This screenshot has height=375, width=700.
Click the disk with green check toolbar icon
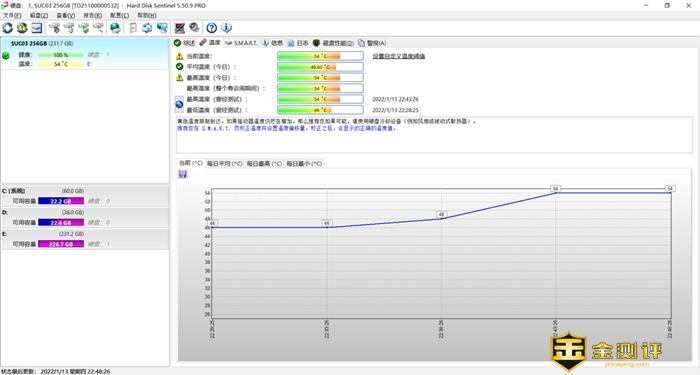tap(83, 28)
